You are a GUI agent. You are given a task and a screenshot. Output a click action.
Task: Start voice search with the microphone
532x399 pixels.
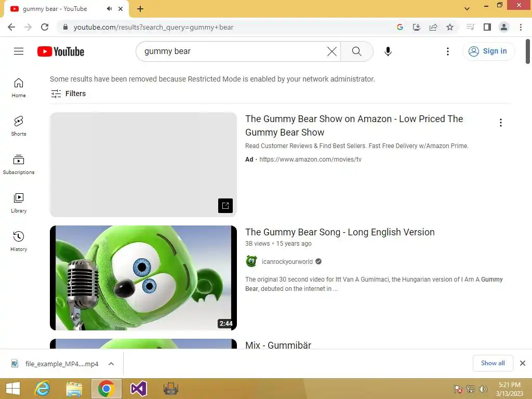pyautogui.click(x=388, y=51)
